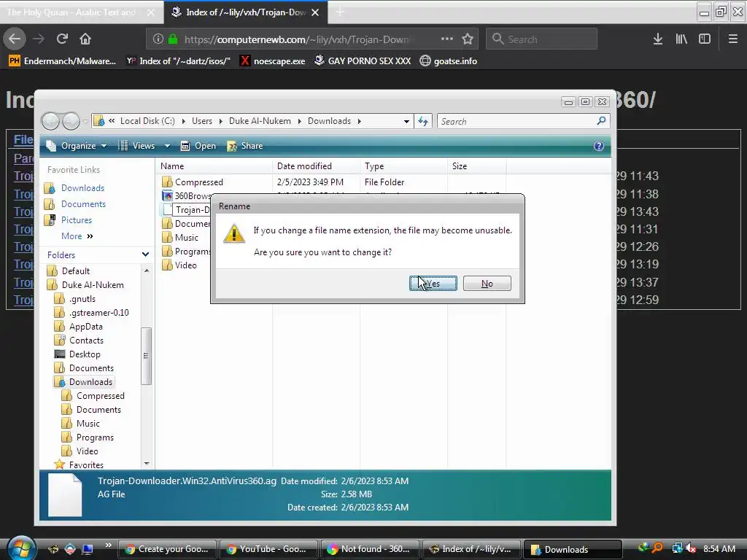
Task: Sort files by Size column
Action: (x=476, y=166)
